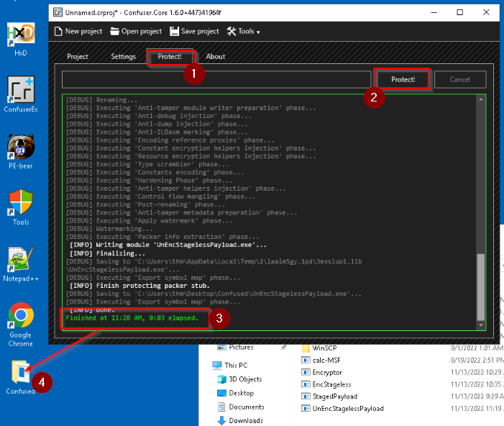The width and height of the screenshot is (504, 426).
Task: Click log line 'Finish protecting packer stub.'
Action: click(x=139, y=286)
